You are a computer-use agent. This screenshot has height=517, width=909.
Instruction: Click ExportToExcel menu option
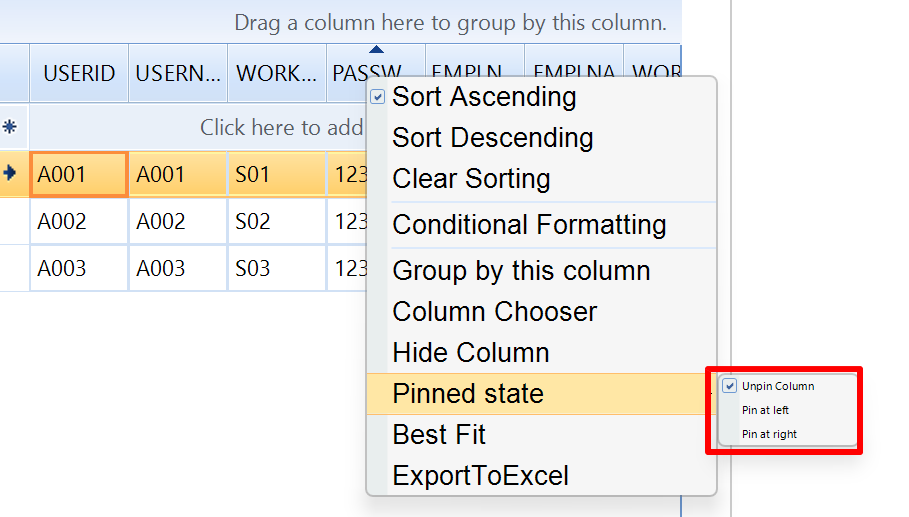[x=480, y=476]
